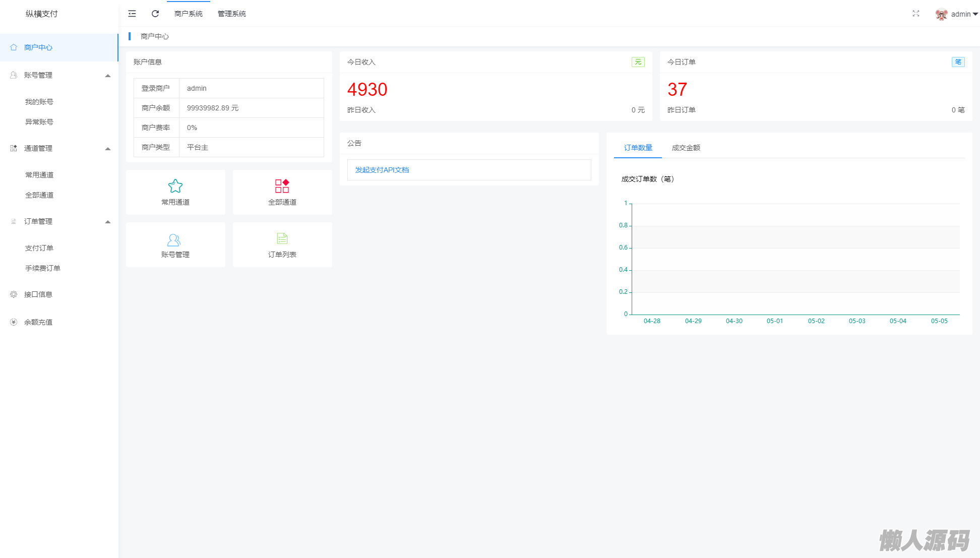This screenshot has width=980, height=558.
Task: Click the refresh page icon
Action: click(155, 14)
